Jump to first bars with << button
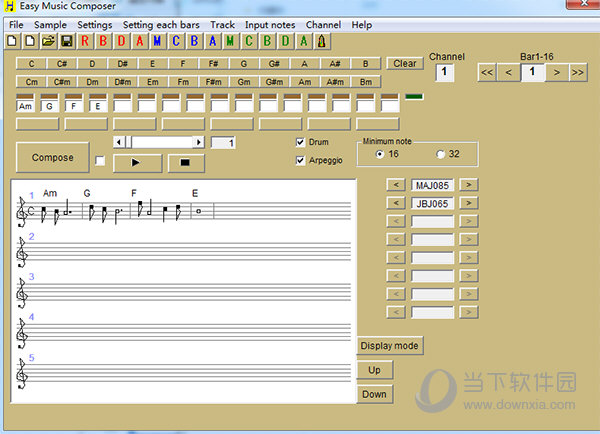 pos(487,72)
